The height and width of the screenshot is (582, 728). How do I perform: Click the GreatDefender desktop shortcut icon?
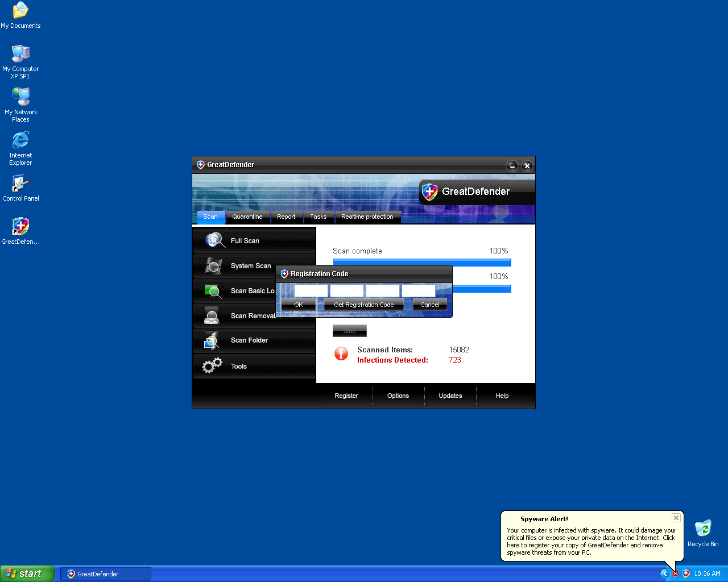tap(20, 227)
